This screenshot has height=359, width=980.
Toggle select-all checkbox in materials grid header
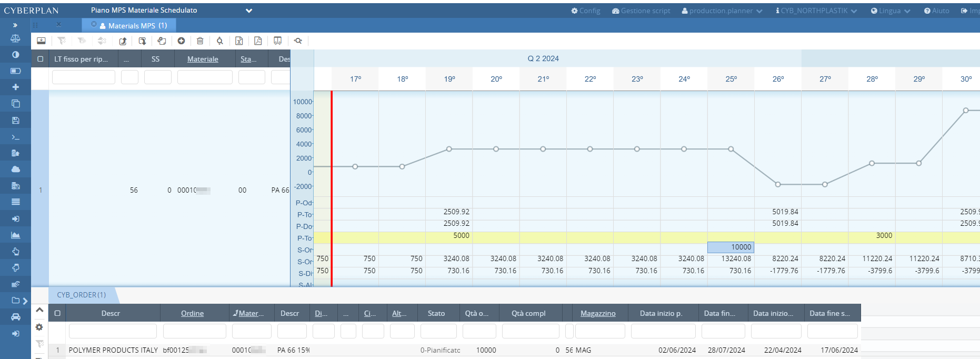tap(40, 59)
